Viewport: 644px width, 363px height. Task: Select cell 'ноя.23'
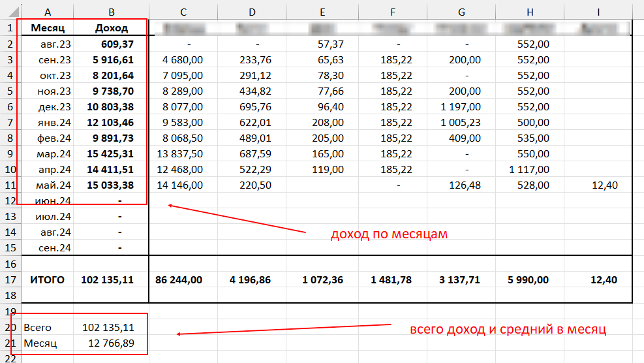click(47, 91)
